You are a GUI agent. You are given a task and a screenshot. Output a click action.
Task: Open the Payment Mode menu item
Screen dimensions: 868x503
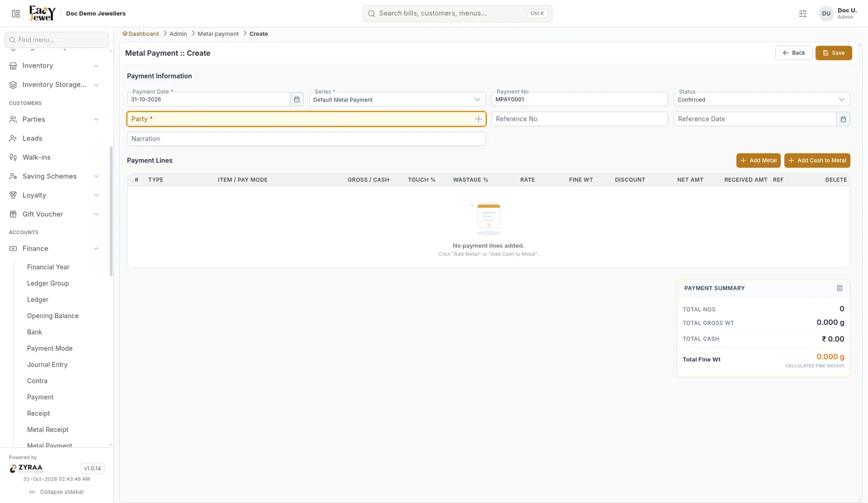[x=50, y=349]
